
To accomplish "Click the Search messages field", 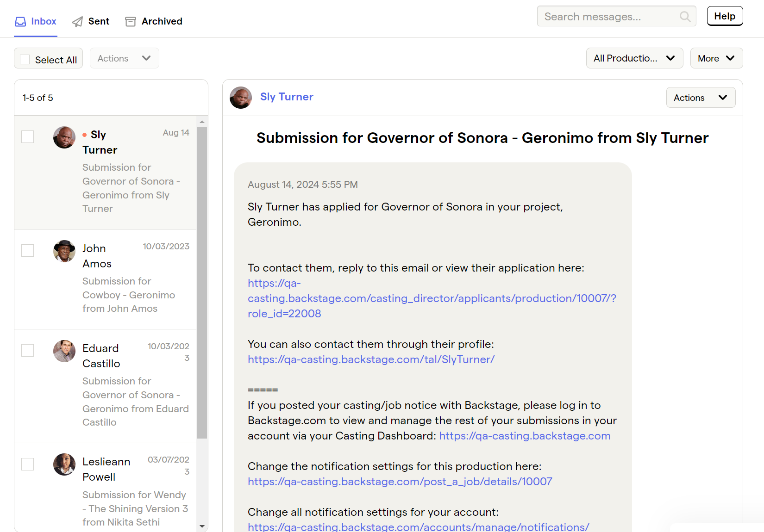I will [616, 16].
